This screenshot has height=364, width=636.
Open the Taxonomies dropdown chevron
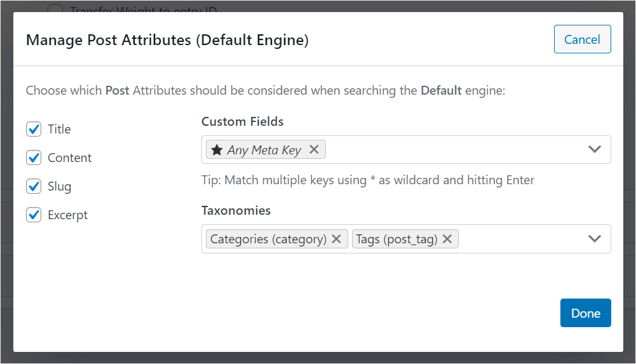[x=594, y=239]
